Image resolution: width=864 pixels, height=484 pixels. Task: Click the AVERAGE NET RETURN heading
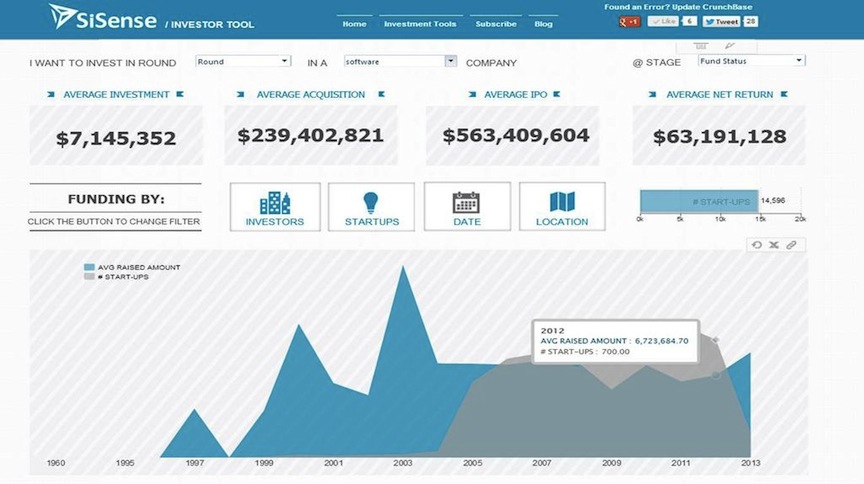720,95
